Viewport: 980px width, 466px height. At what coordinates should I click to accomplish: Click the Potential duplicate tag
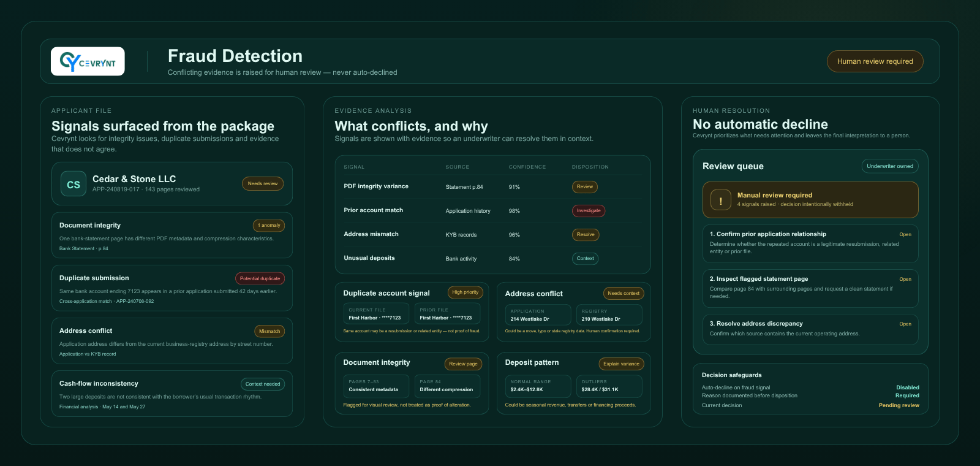pos(260,278)
